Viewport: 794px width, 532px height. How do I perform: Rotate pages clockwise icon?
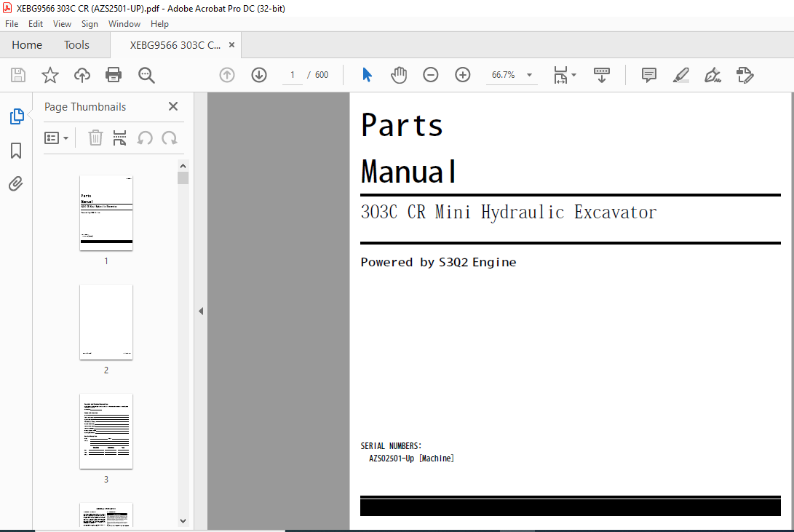pos(169,138)
